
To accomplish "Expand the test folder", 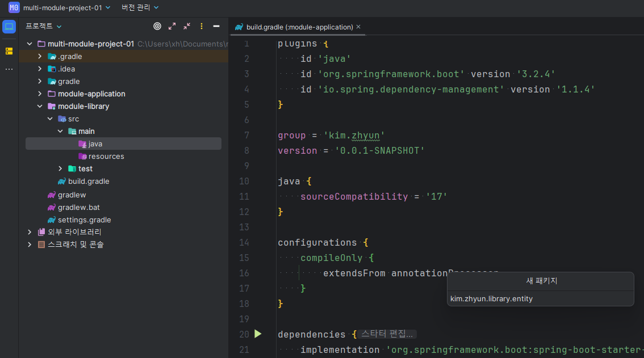I will click(60, 169).
